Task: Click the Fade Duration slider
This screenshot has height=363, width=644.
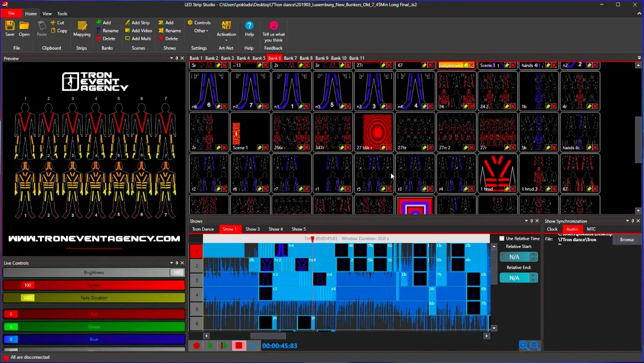Action: pos(94,298)
